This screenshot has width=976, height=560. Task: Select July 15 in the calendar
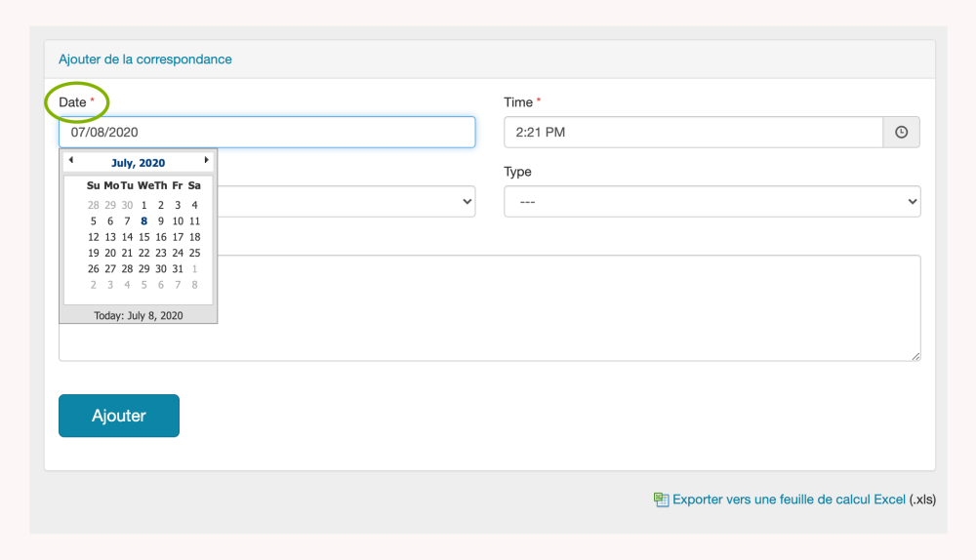[143, 237]
